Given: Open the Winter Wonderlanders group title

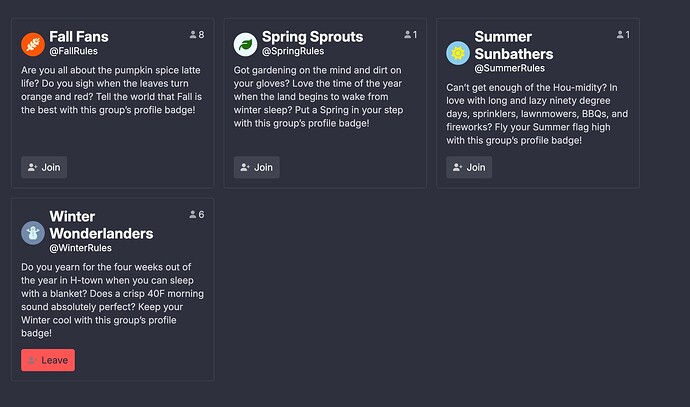Looking at the screenshot, I should (101, 224).
